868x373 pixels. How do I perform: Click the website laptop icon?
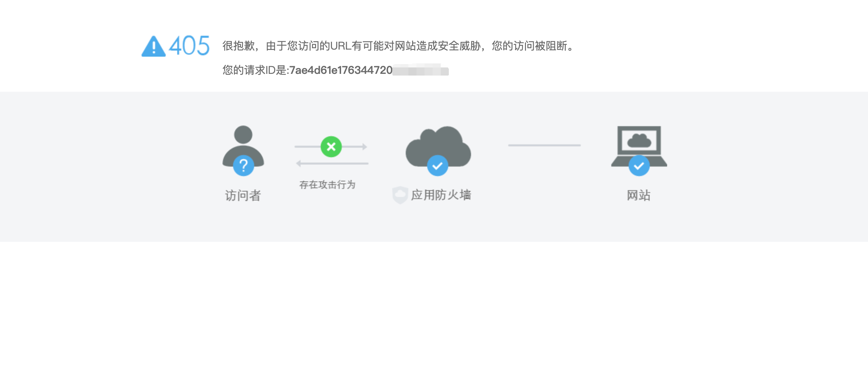639,146
